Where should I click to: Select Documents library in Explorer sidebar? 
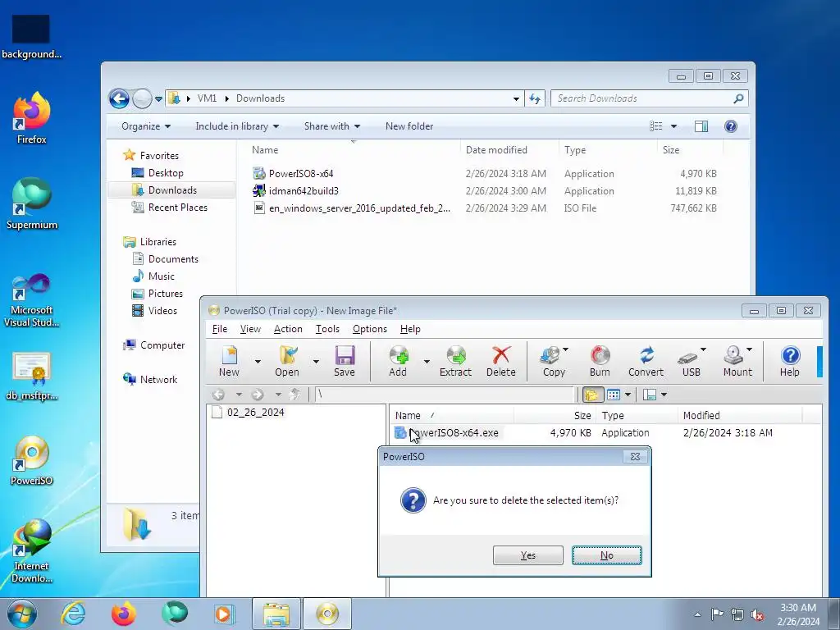pos(173,258)
